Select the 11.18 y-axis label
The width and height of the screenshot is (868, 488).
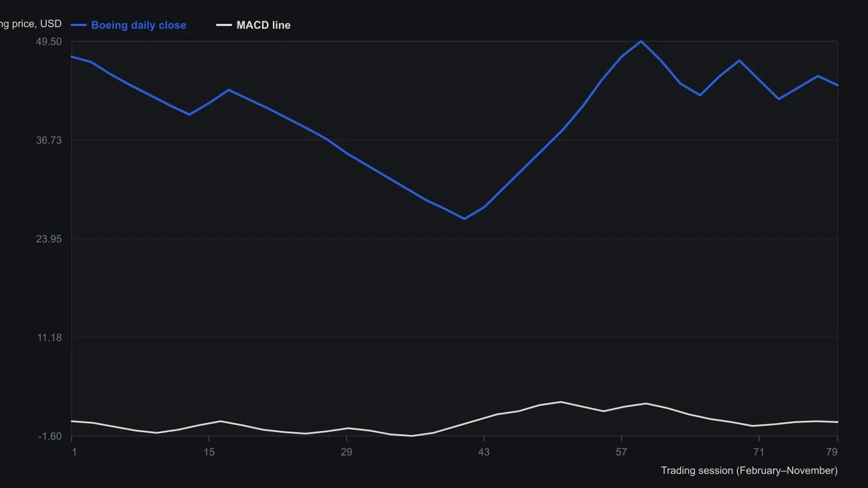[49, 338]
